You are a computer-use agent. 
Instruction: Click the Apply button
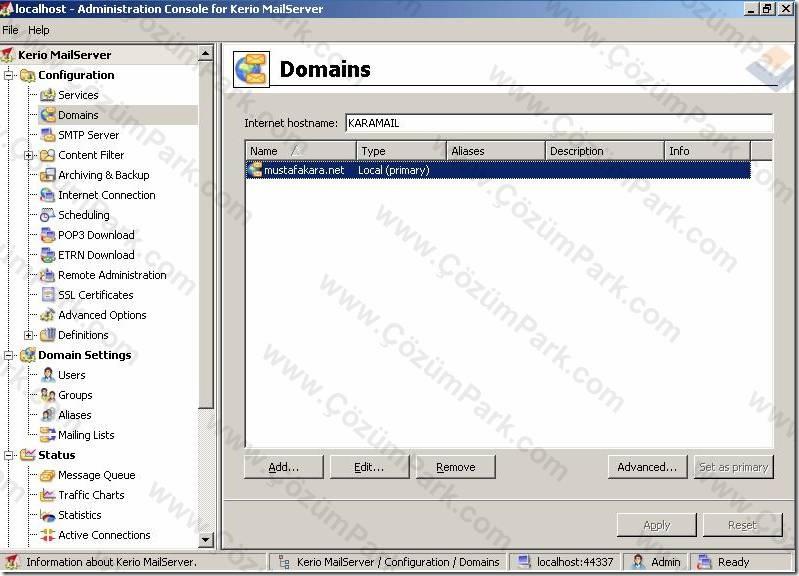pyautogui.click(x=657, y=525)
